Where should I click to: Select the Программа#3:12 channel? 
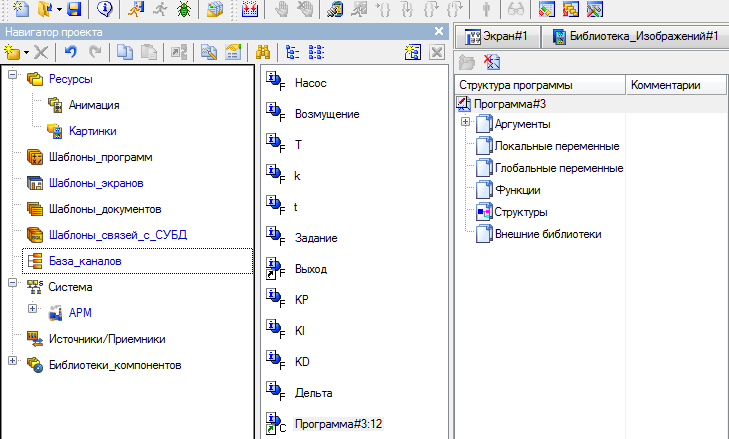(x=338, y=424)
